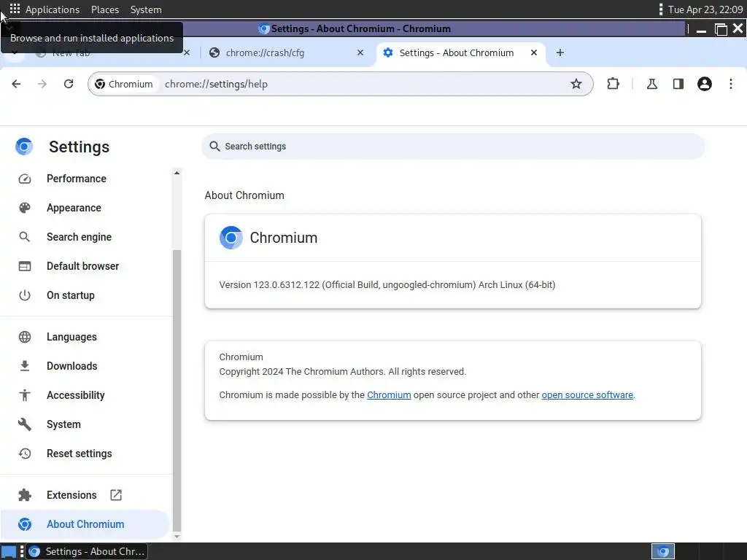747x560 pixels.
Task: Click the Appearance palette icon
Action: pyautogui.click(x=25, y=208)
